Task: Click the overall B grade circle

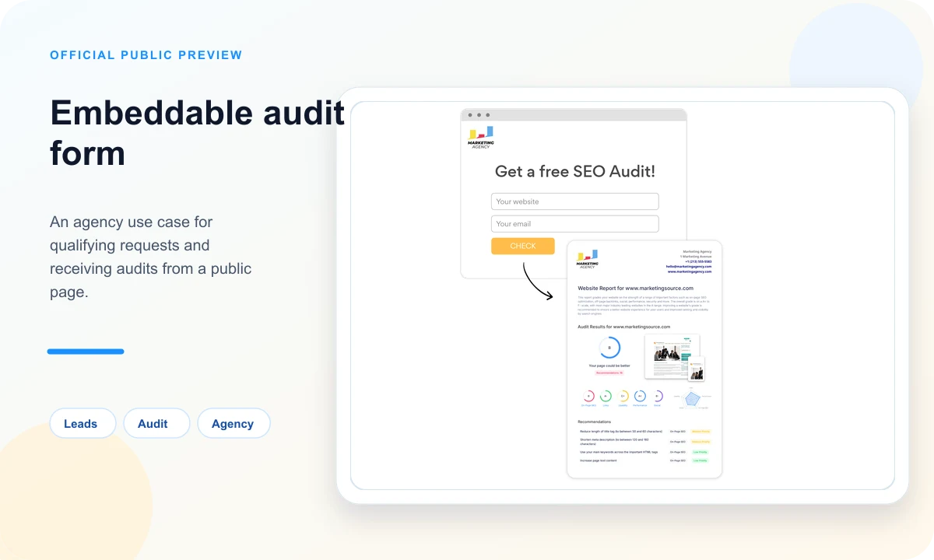Action: click(x=609, y=348)
